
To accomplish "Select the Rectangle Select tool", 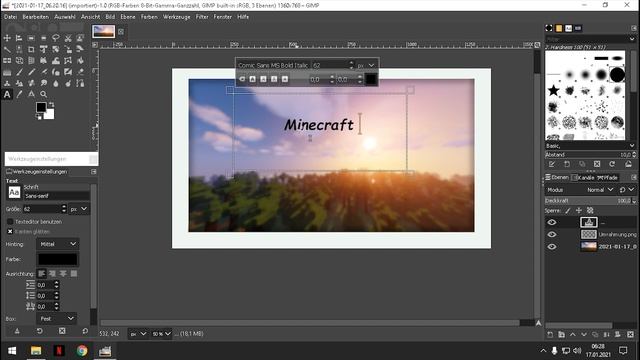I will point(31,38).
